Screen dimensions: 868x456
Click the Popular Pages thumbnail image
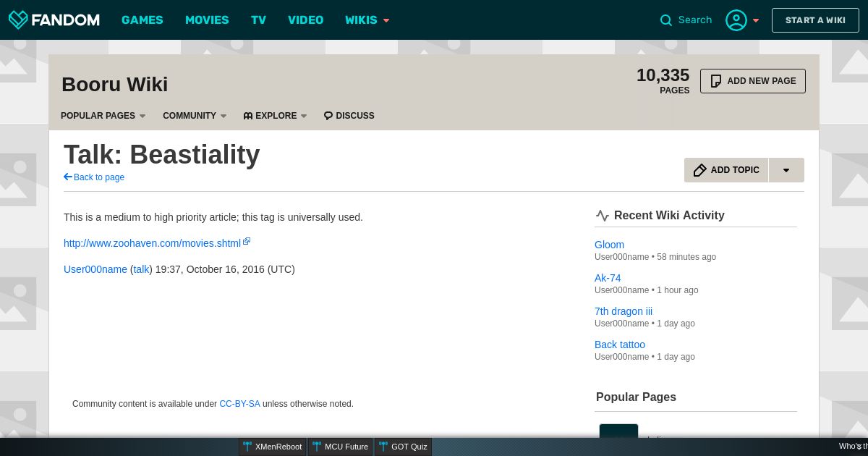point(618,431)
